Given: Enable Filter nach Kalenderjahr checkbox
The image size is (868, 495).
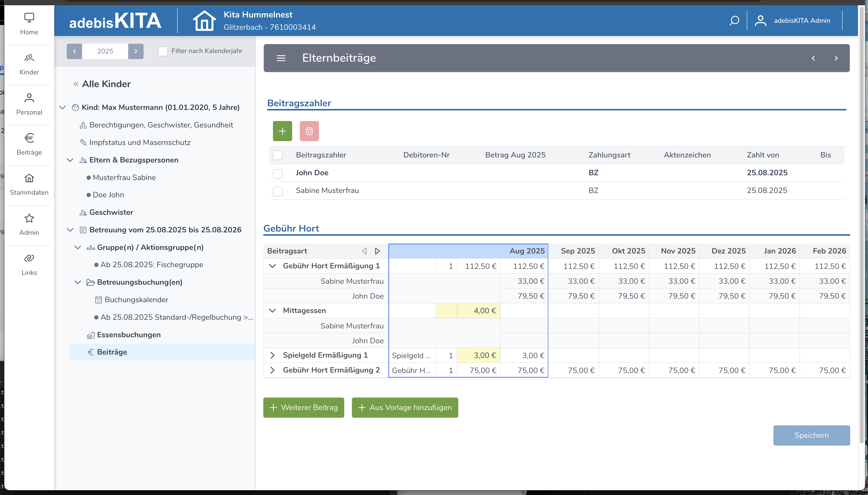Looking at the screenshot, I should pos(163,51).
